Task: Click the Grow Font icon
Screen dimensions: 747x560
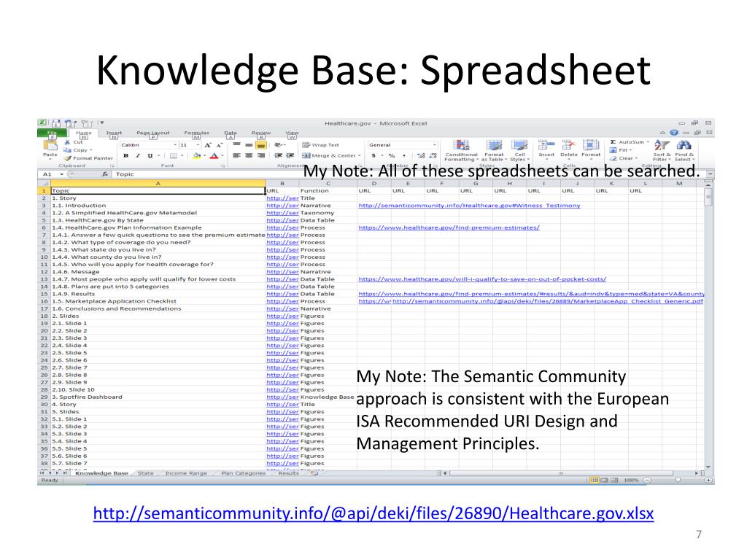Action: (208, 145)
